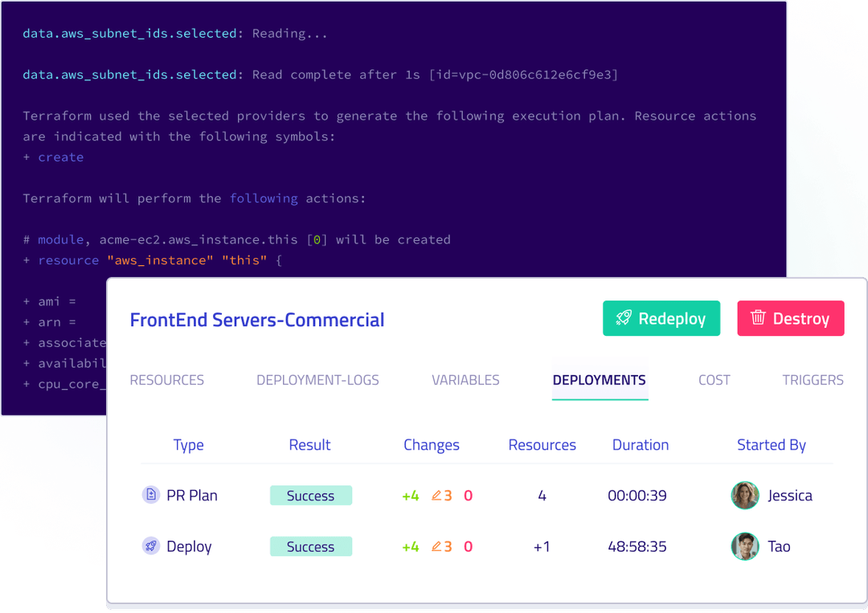Viewport: 868px width, 613px height.
Task: Switch to the RESOURCES tab
Action: pos(166,380)
